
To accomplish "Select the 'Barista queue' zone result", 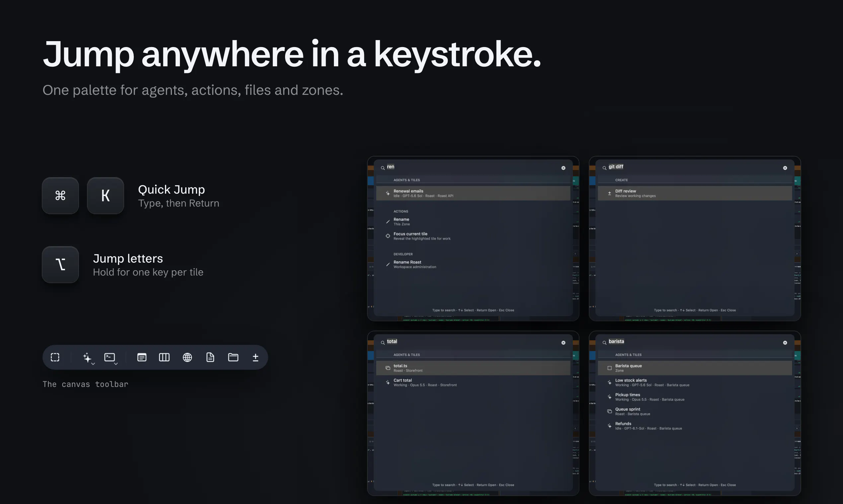I will 695,368.
